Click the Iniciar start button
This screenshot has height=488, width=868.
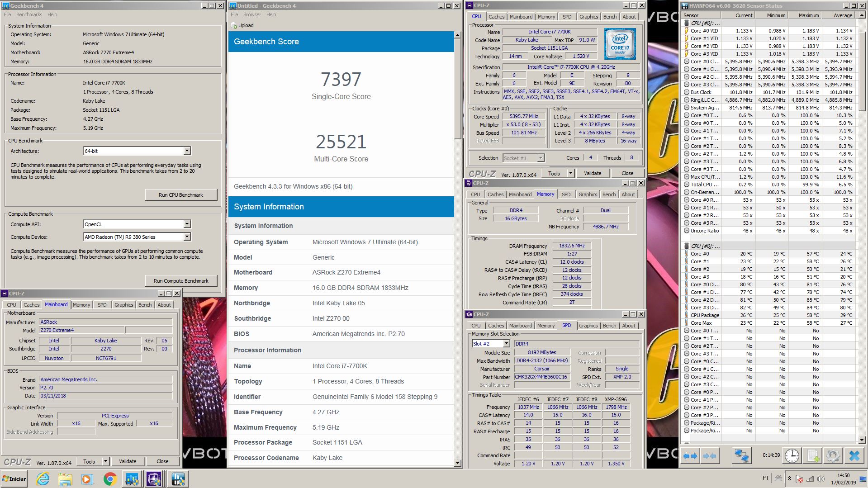pyautogui.click(x=14, y=479)
